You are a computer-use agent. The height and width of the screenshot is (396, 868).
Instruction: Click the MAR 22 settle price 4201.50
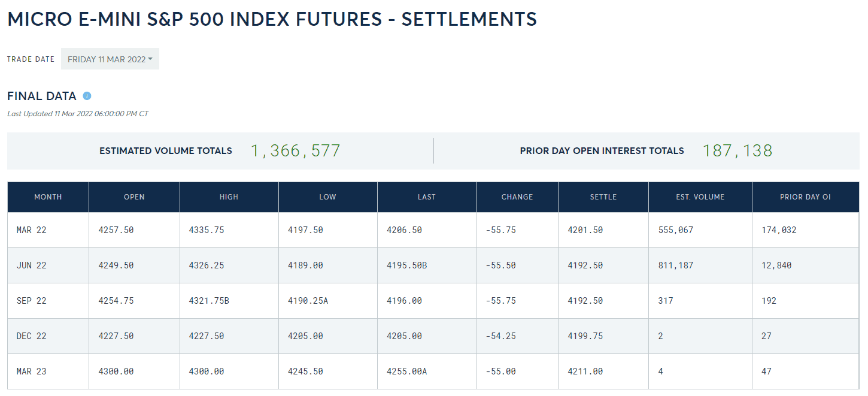click(585, 230)
